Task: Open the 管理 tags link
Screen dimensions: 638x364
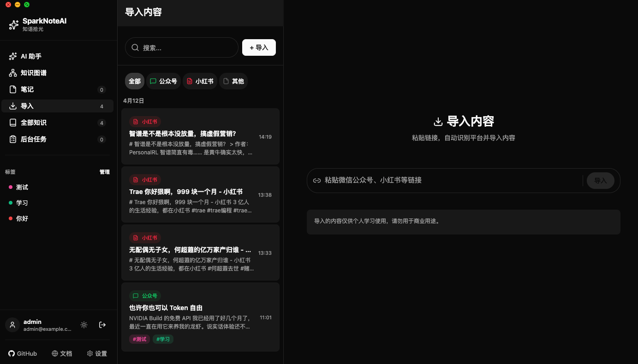Action: pos(105,171)
